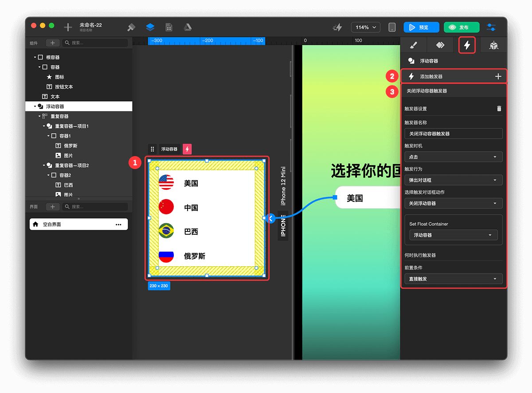The width and height of the screenshot is (532, 393).
Task: Switch to the paintbrush style tab
Action: (413, 45)
